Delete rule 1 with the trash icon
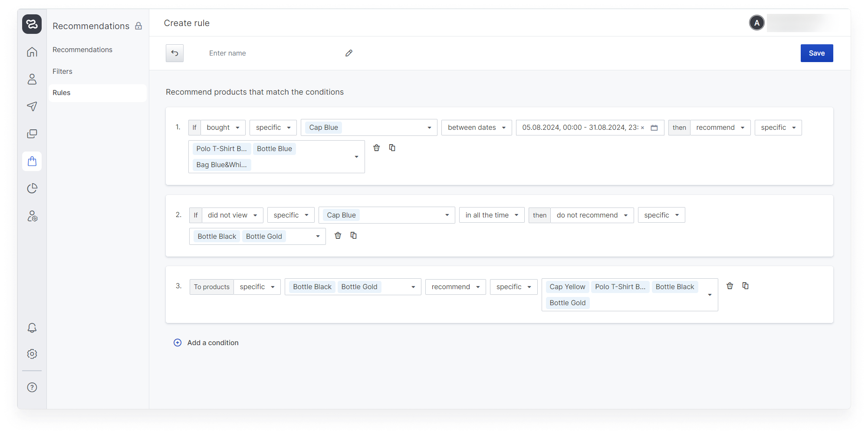868x435 pixels. [x=377, y=148]
